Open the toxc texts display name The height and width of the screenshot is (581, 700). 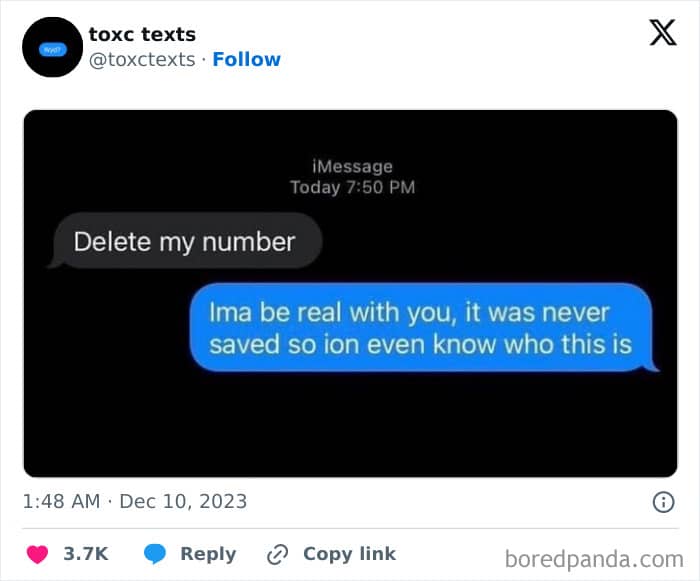[x=142, y=35]
